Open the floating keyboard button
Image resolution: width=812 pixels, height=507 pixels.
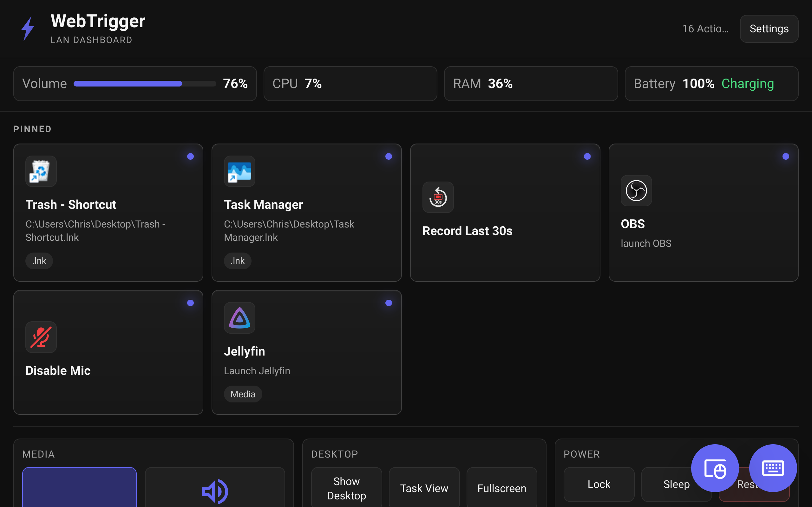pyautogui.click(x=773, y=468)
